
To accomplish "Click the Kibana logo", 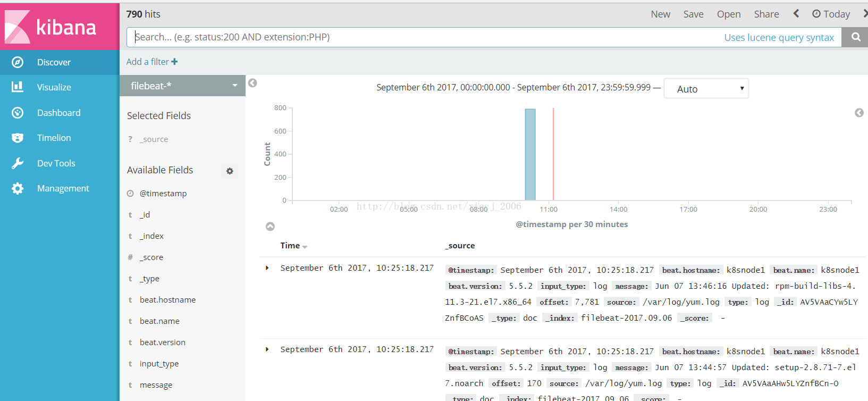I will tap(52, 27).
